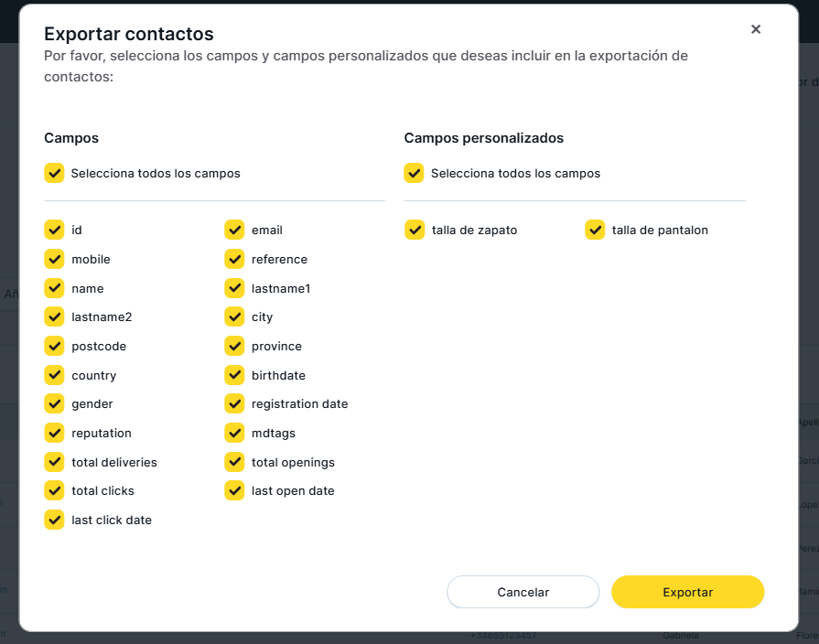Uncheck the id field checkbox
Viewport: 819px width, 644px height.
point(54,230)
